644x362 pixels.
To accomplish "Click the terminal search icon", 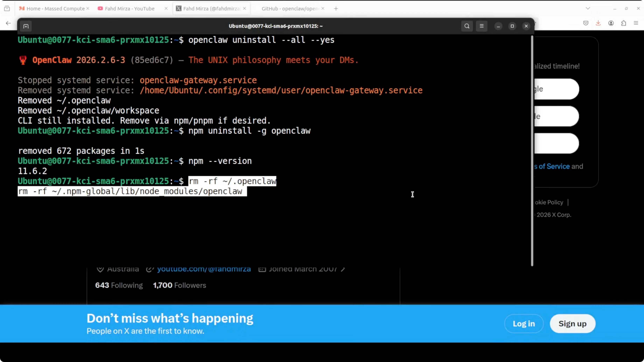I will point(467,26).
